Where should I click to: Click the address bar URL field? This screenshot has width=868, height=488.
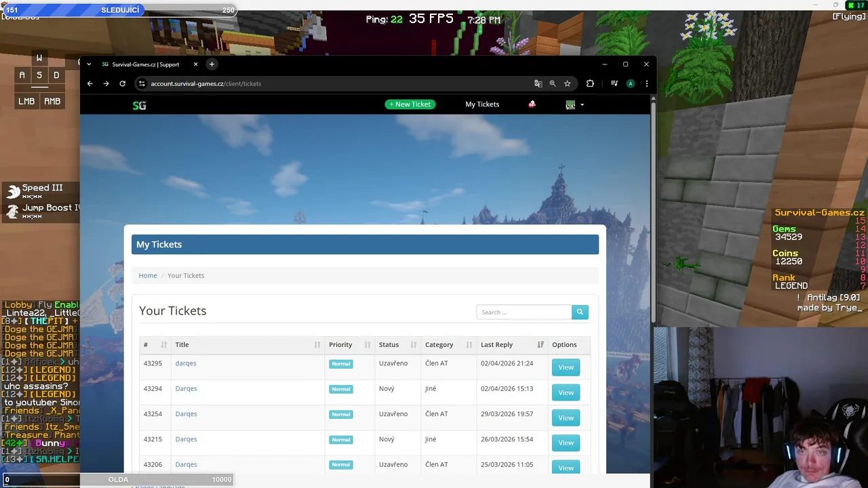coord(339,83)
